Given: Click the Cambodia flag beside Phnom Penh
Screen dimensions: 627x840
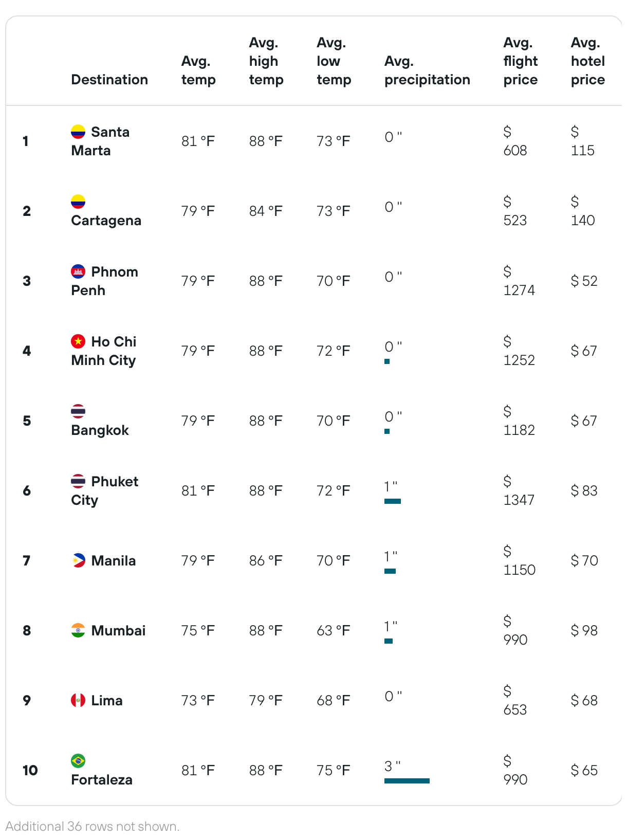Looking at the screenshot, I should point(78,271).
